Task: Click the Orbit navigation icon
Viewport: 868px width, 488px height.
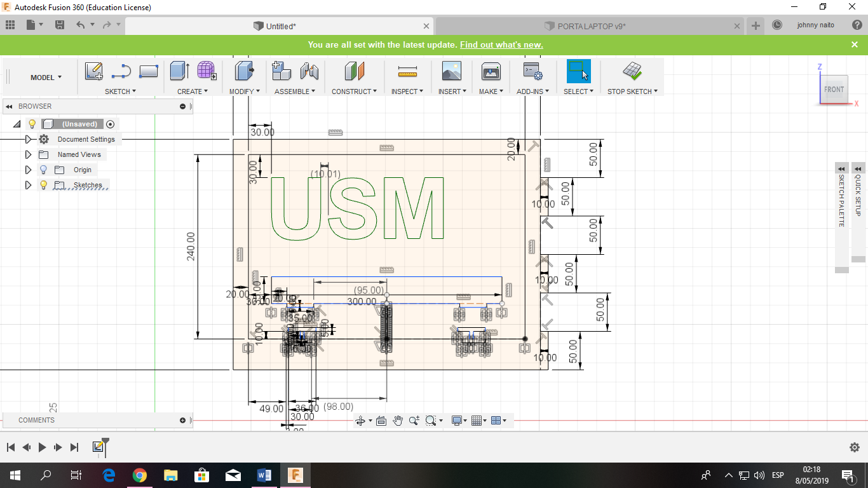Action: click(360, 421)
